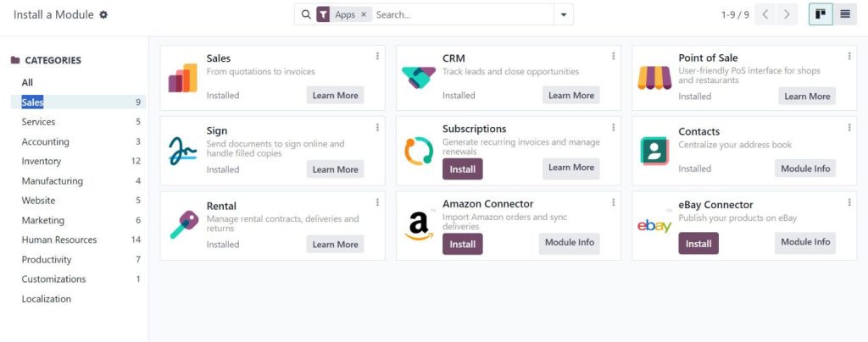Open the settings gear beside Install a Module

[x=103, y=15]
